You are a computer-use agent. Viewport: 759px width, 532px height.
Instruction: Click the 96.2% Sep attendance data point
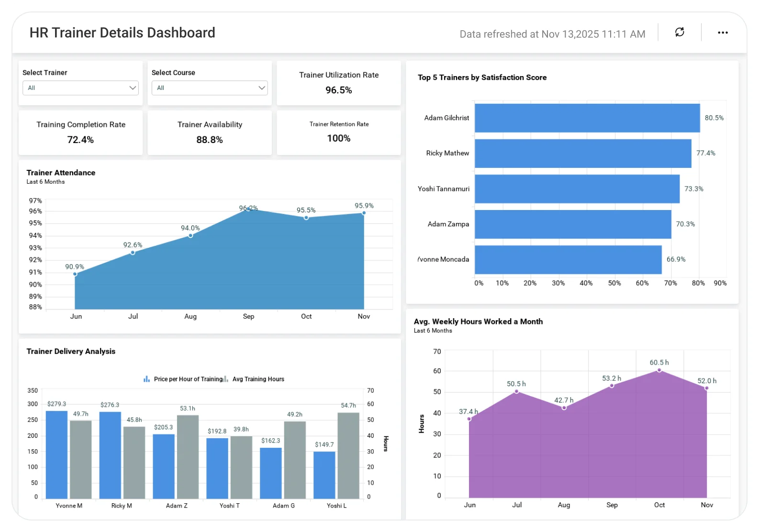pyautogui.click(x=248, y=209)
